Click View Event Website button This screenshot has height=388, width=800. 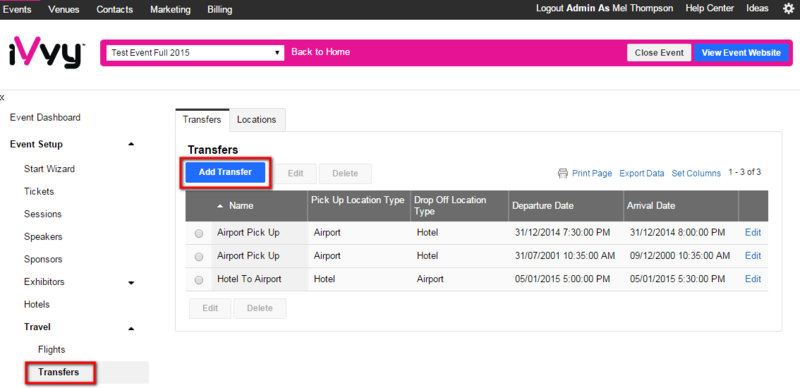tap(741, 53)
